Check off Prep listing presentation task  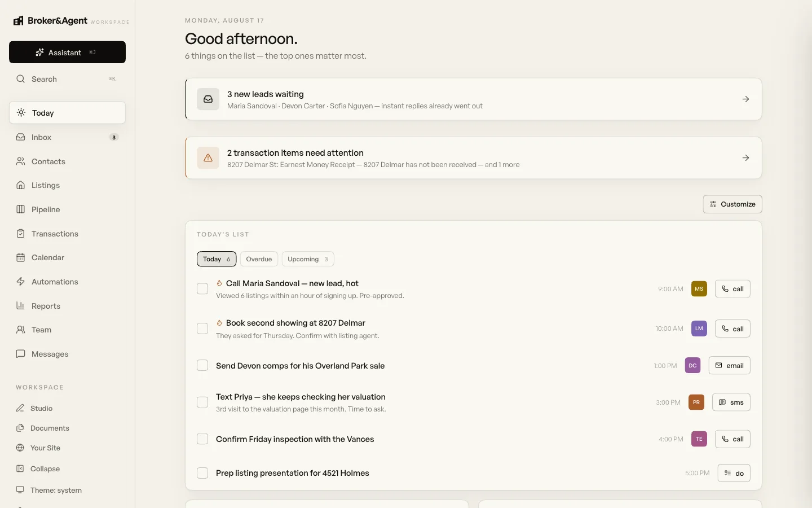click(202, 473)
